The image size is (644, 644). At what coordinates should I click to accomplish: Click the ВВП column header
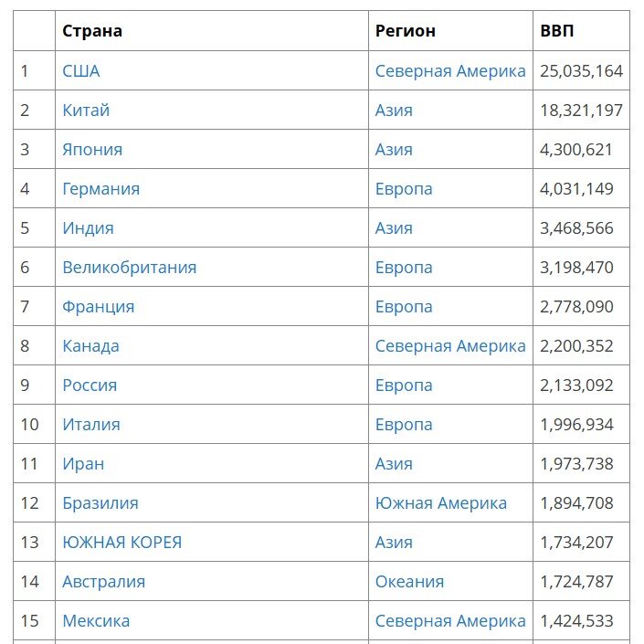[x=557, y=31]
